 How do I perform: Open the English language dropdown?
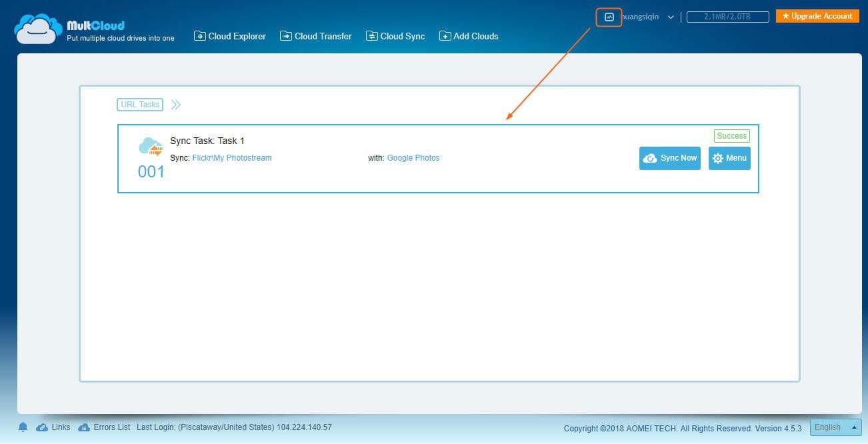pos(836,427)
